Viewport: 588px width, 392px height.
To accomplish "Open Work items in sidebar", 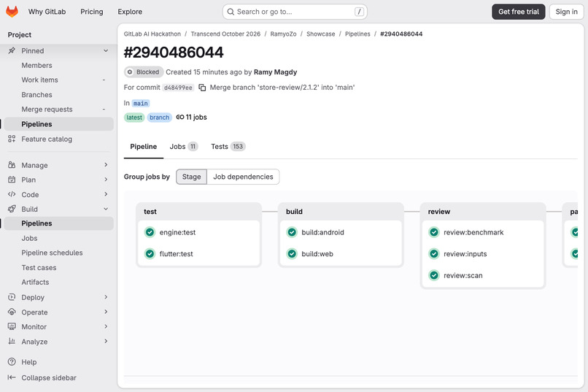I will click(x=59, y=80).
